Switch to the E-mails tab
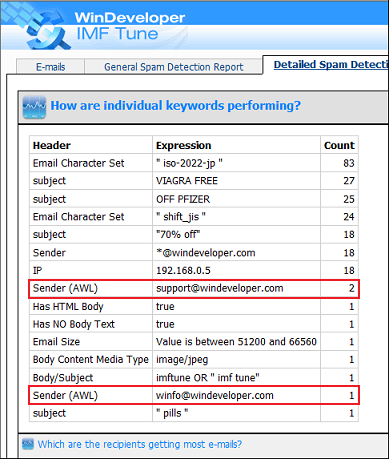 tap(51, 67)
